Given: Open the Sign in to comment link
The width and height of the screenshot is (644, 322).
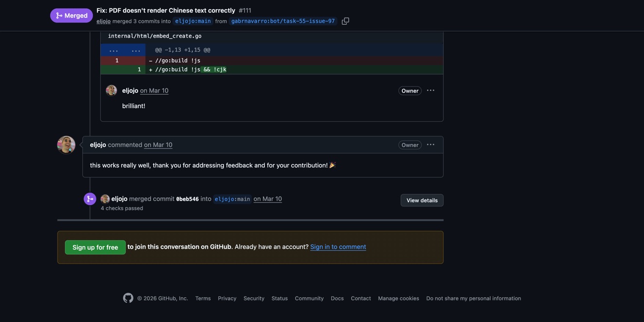Looking at the screenshot, I should (x=338, y=247).
